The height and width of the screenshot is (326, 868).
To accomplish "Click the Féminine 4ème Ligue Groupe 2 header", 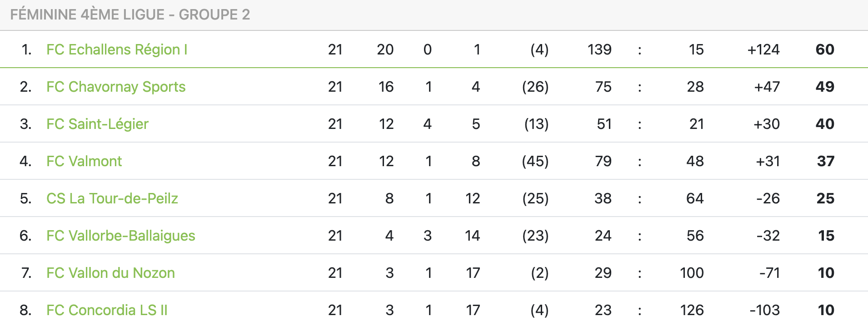I will point(130,15).
